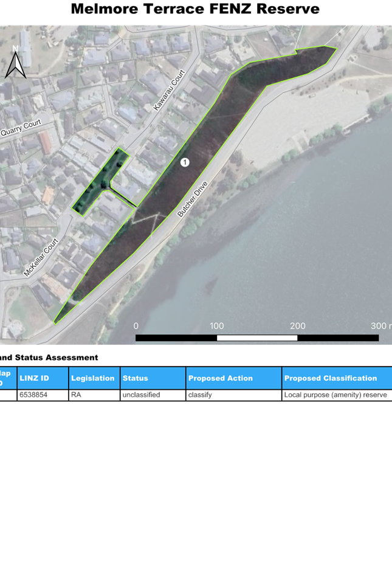Viewport: 392px width, 568px height.
Task: Select the McKellar Court street label
Action: click(x=40, y=257)
